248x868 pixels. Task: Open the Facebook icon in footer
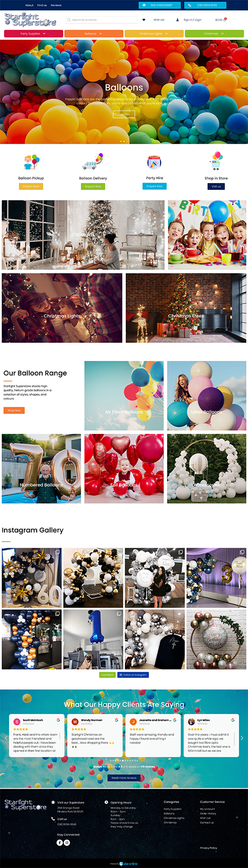pyautogui.click(x=60, y=843)
